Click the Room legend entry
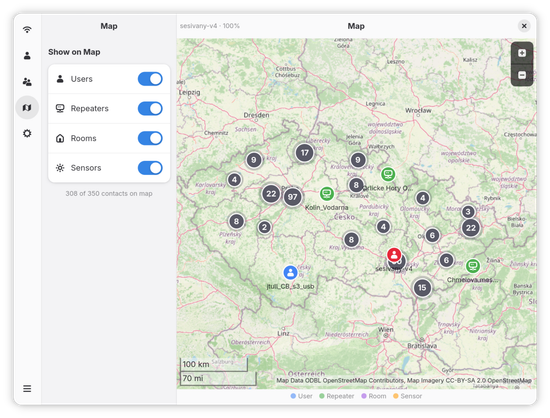This screenshot has height=418, width=550. (374, 396)
